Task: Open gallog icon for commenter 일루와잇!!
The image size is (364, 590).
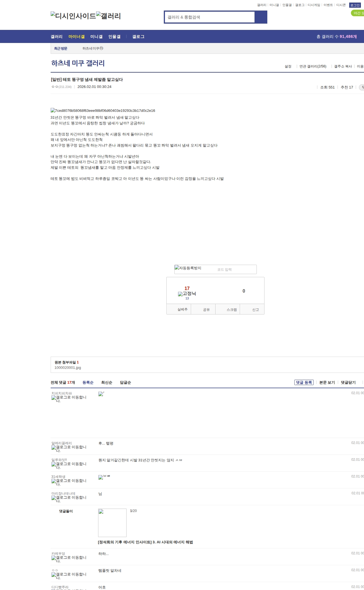Action: [69, 466]
